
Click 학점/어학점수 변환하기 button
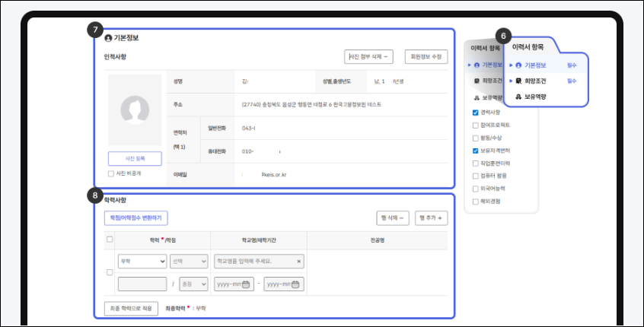click(x=136, y=218)
